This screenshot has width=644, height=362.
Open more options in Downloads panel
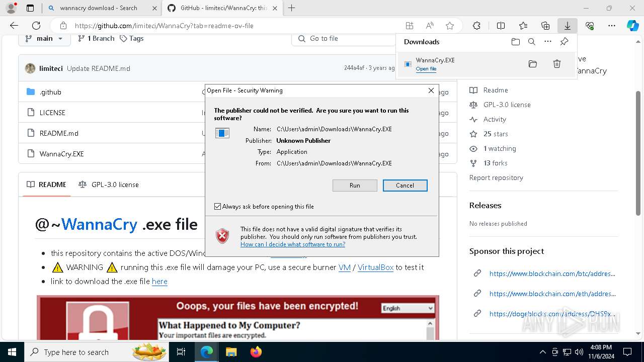coord(548,42)
